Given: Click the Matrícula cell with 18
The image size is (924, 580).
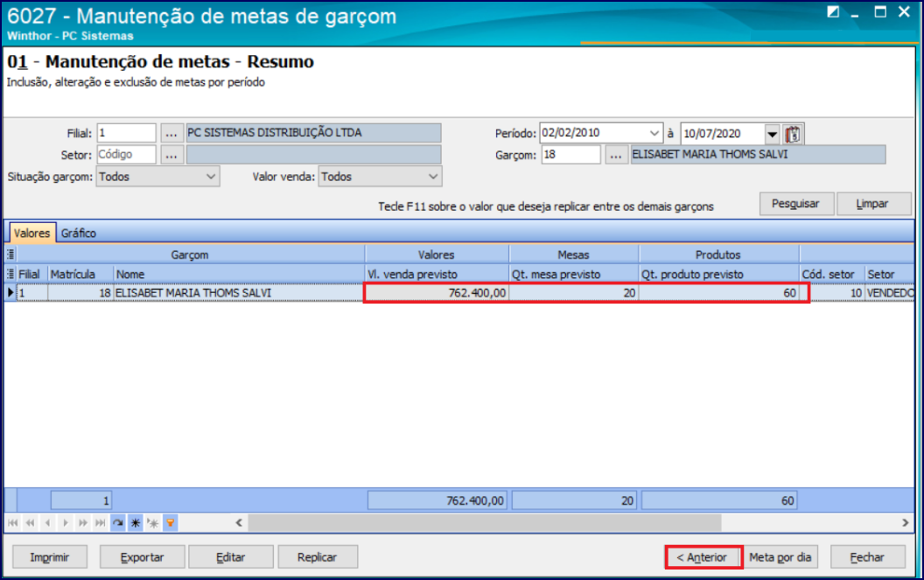Looking at the screenshot, I should tap(80, 293).
